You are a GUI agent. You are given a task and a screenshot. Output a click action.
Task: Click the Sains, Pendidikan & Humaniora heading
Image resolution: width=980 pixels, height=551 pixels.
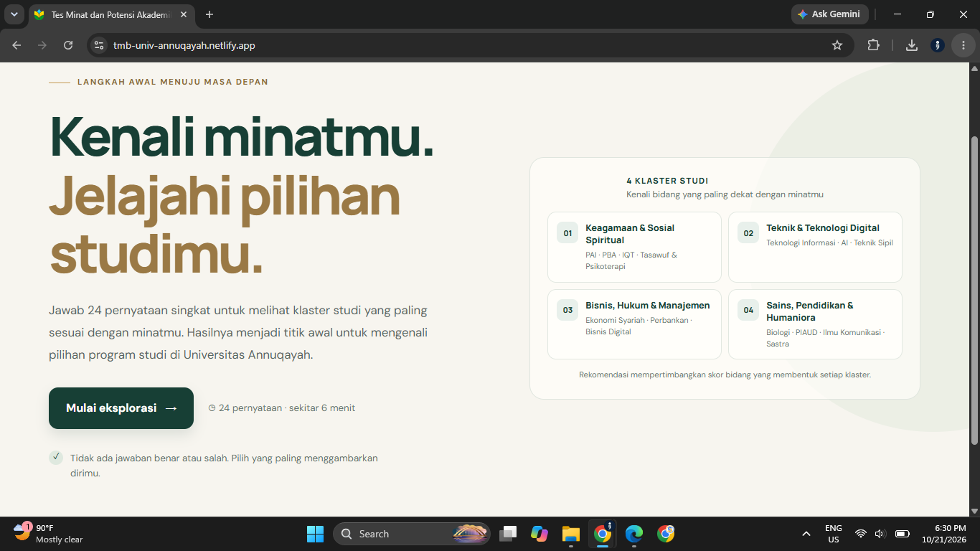pyautogui.click(x=810, y=311)
